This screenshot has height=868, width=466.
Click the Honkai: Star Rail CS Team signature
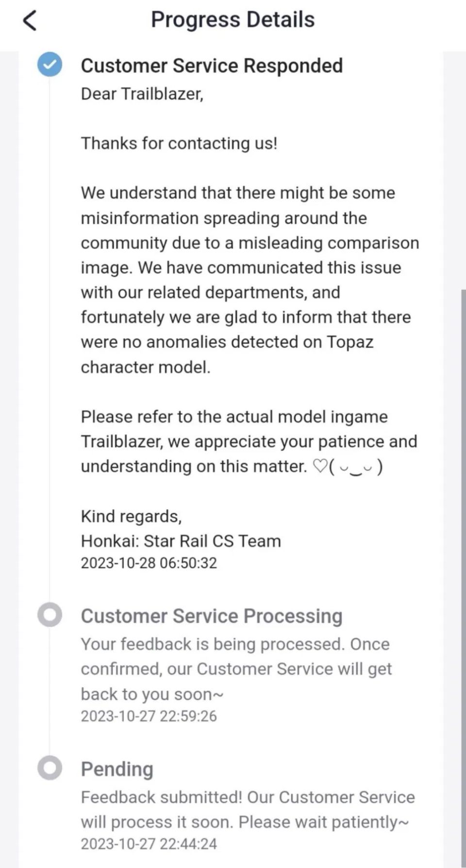pyautogui.click(x=181, y=540)
